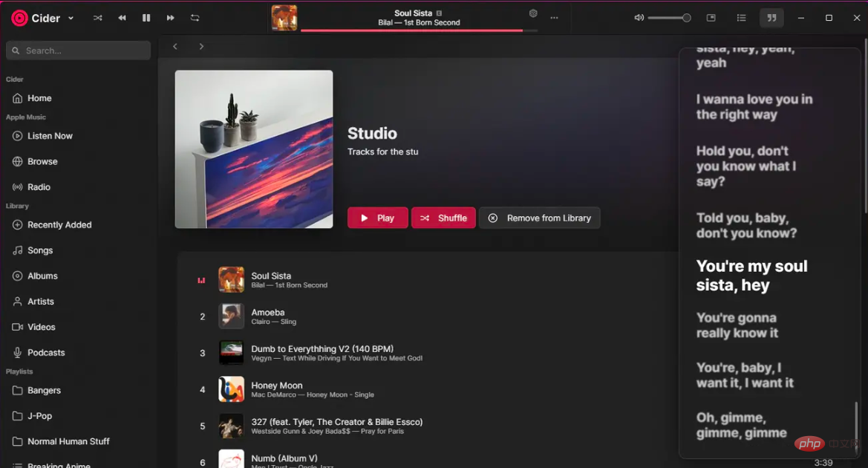Viewport: 868px width, 468px height.
Task: Open the Cider app menu chevron
Action: 71,19
